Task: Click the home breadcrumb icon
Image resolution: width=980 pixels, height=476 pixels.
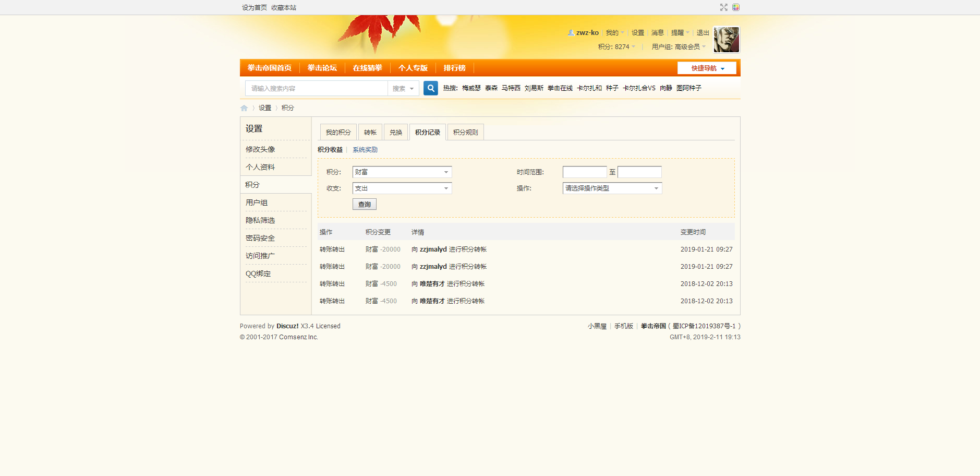Action: pos(244,108)
